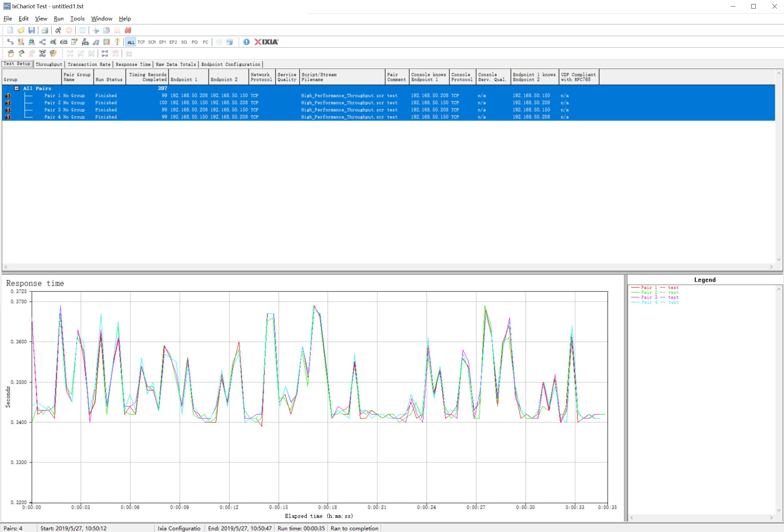
Task: Toggle the TCP filter button
Action: (141, 42)
